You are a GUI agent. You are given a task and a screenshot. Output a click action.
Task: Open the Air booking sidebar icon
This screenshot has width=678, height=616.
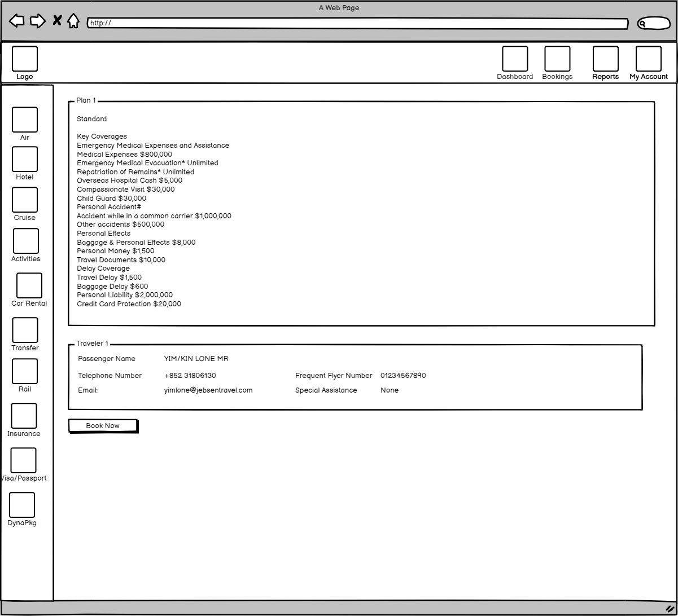[x=25, y=120]
